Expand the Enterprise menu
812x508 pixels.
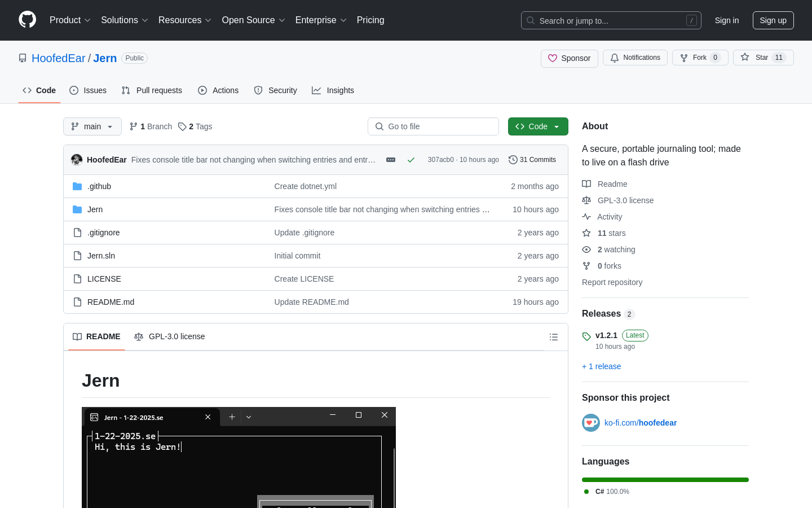[x=321, y=20]
